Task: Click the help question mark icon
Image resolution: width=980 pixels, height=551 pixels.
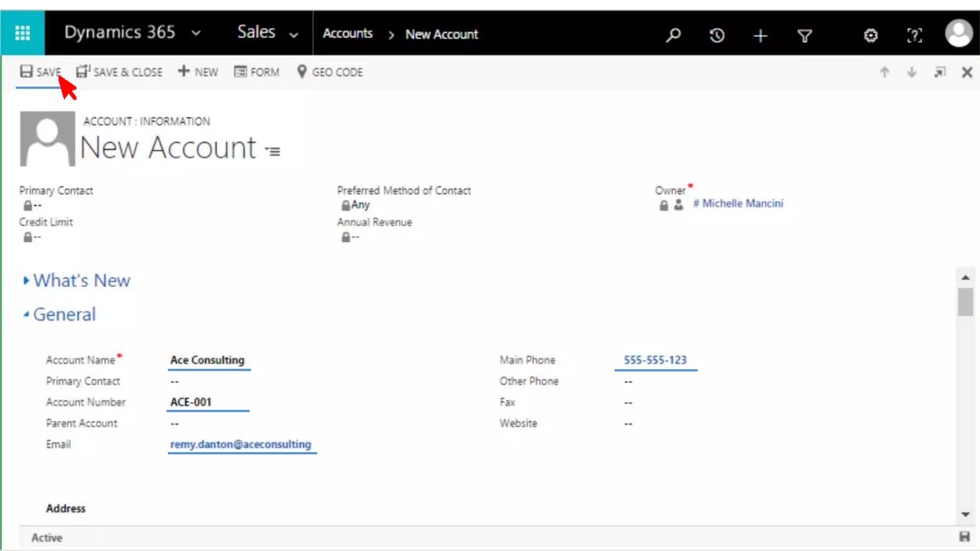Action: [x=914, y=35]
